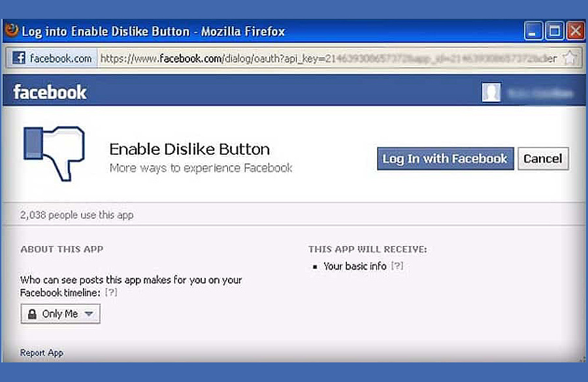Click the Cancel button
The height and width of the screenshot is (382, 588).
543,159
